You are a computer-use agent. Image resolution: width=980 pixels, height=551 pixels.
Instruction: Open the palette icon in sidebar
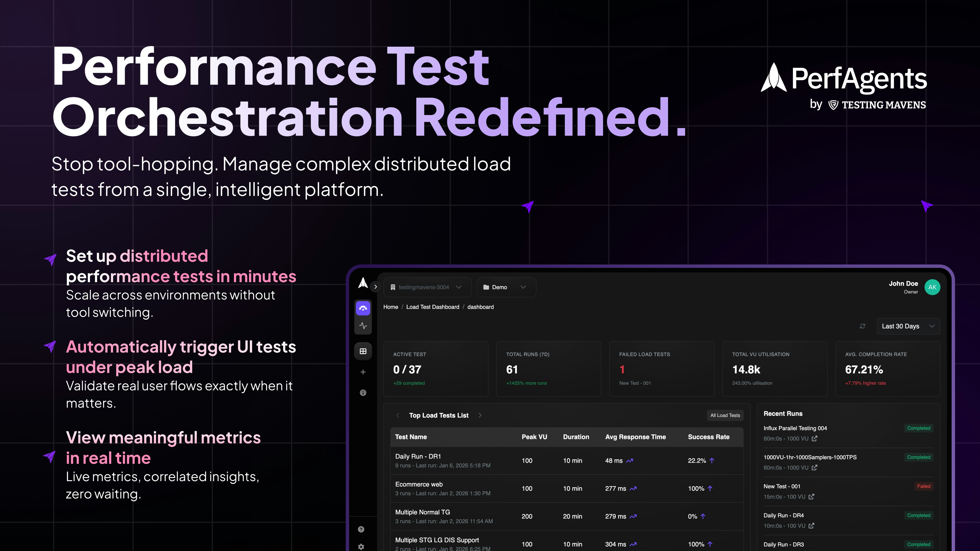pos(363,393)
